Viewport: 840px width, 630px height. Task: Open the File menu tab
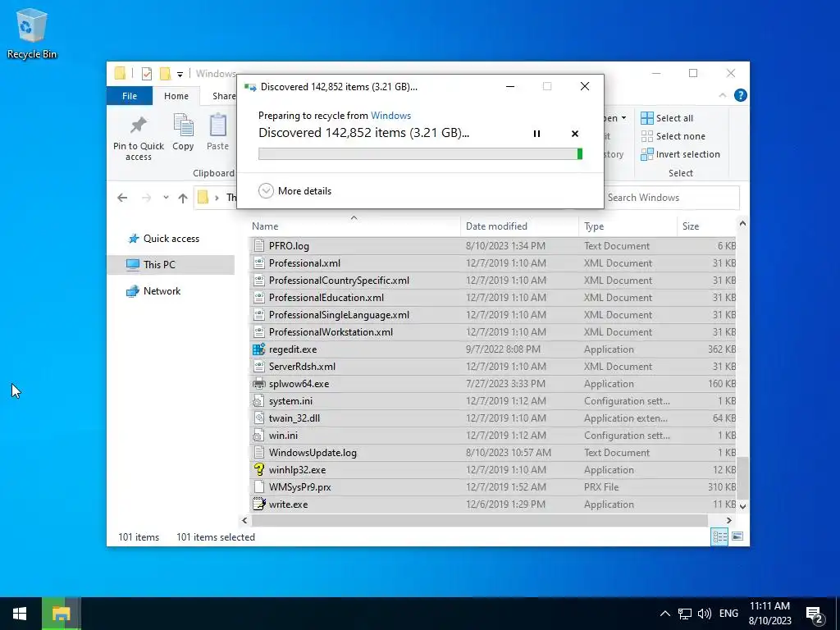[x=130, y=96]
